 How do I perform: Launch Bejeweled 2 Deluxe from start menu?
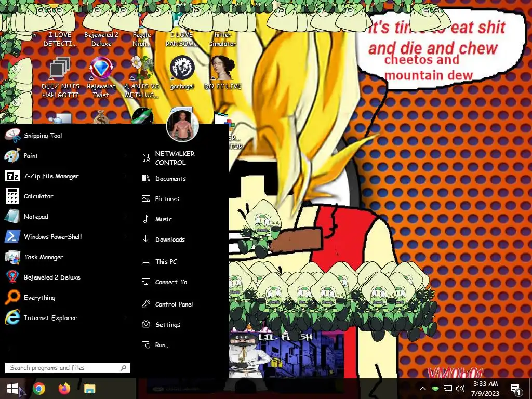tap(66, 277)
